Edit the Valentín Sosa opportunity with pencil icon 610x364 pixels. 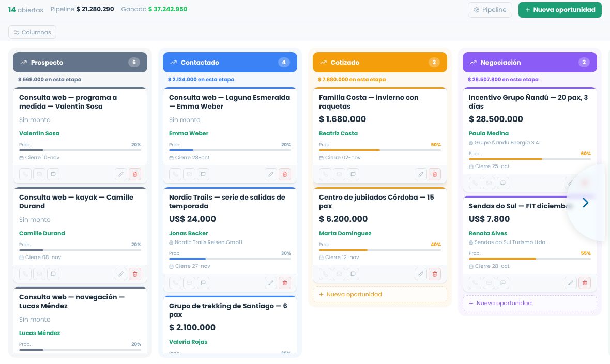[x=121, y=174]
